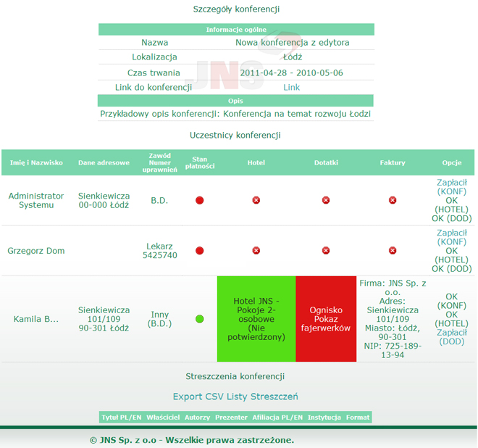This screenshot has height=448, width=478.
Task: Select red Ognisko Pokaz fajerwerków cell
Action: click(x=326, y=319)
